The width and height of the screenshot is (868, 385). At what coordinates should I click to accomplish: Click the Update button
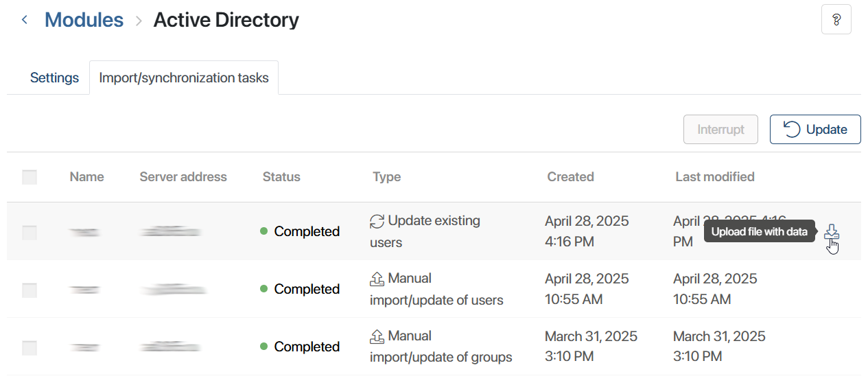click(815, 129)
